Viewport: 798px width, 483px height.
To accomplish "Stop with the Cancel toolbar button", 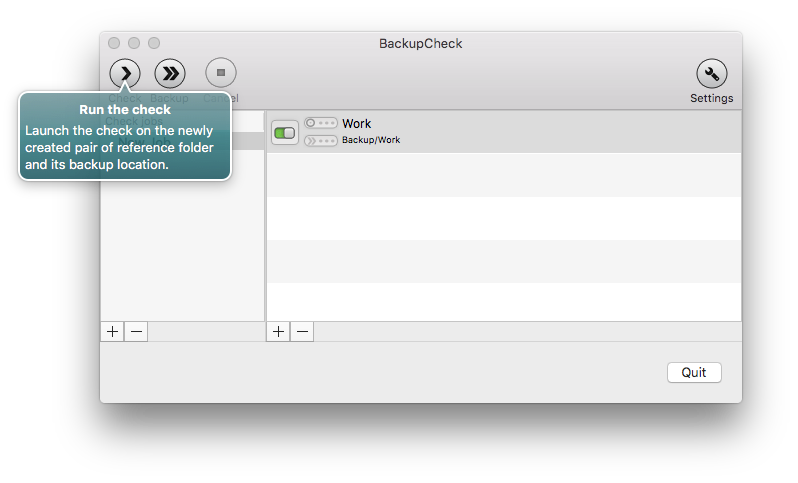I will pos(221,72).
